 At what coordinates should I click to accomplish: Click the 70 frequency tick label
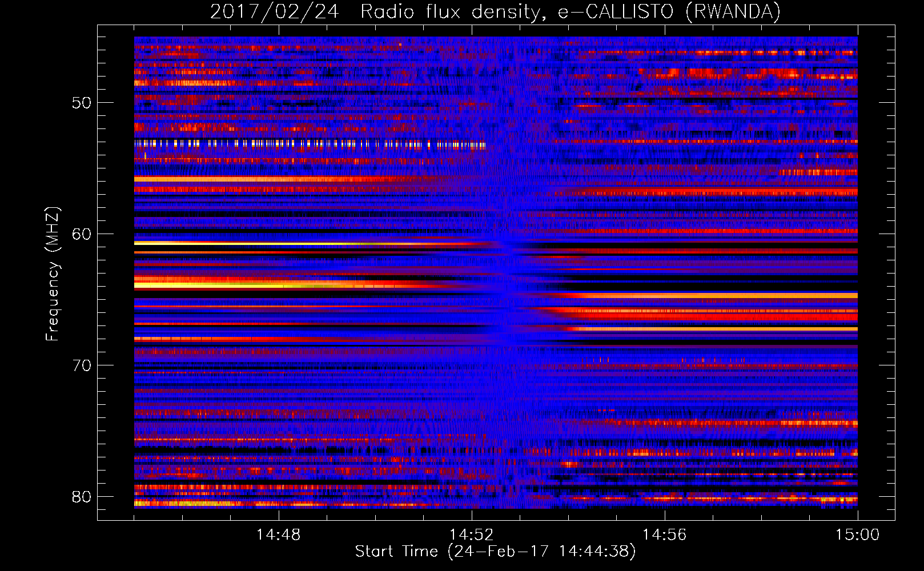[x=82, y=365]
